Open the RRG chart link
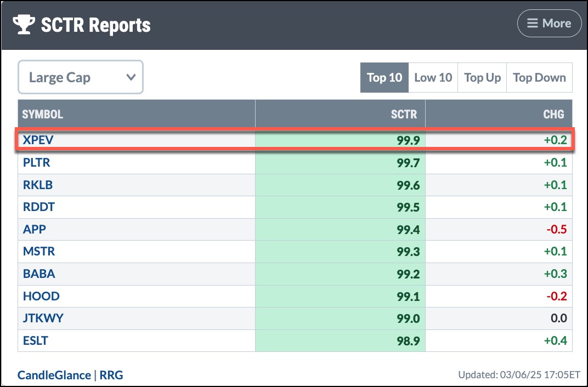This screenshot has width=588, height=387. click(x=111, y=375)
